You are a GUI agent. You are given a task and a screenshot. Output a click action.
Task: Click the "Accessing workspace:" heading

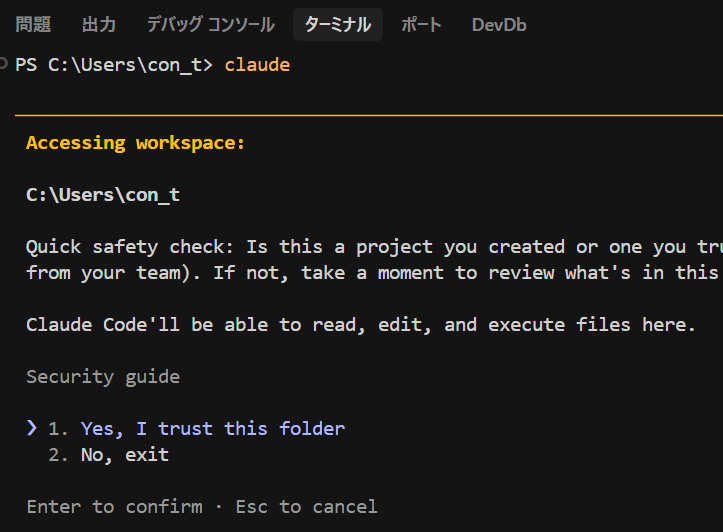pyautogui.click(x=135, y=142)
